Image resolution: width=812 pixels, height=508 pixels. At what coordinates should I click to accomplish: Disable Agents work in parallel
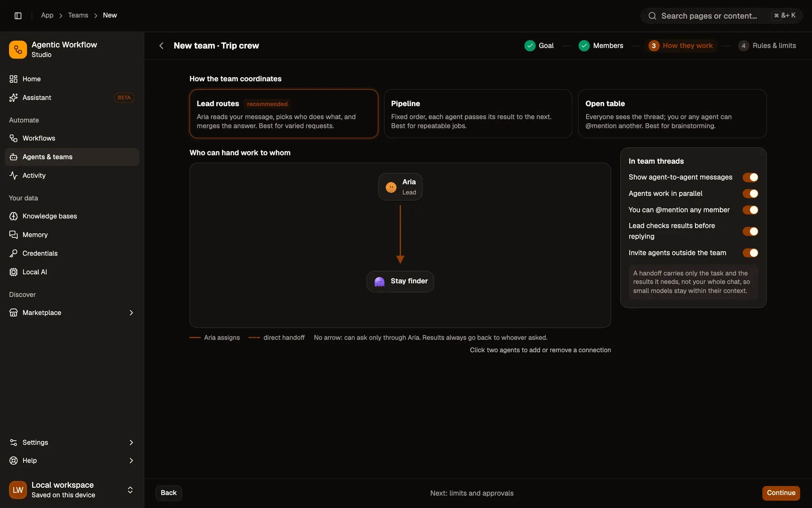[750, 193]
